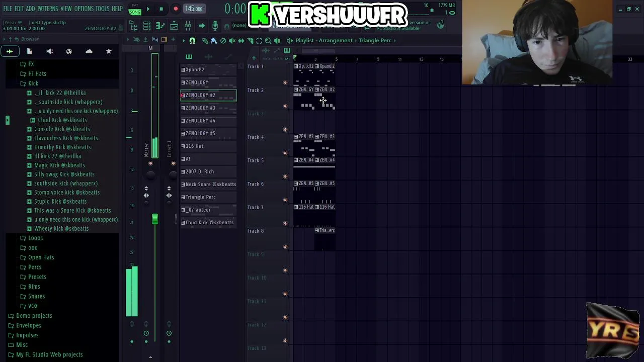The width and height of the screenshot is (644, 362).
Task: Mute Track 2 via its green dot
Action: (x=285, y=106)
